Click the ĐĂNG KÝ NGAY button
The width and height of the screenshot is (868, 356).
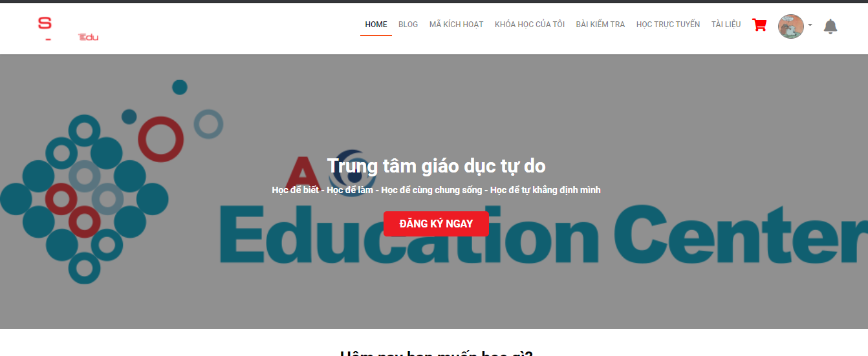coord(436,224)
